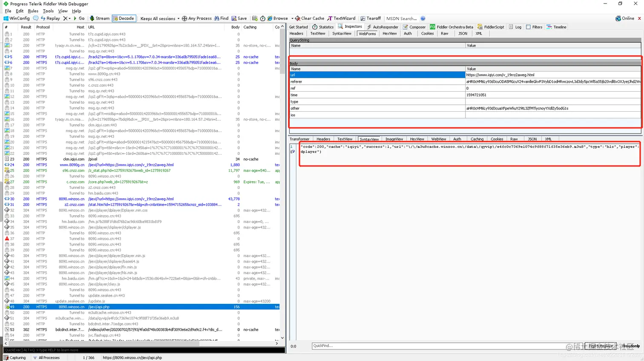Click the Readonly button
This screenshot has width=644, height=361.
(x=630, y=346)
